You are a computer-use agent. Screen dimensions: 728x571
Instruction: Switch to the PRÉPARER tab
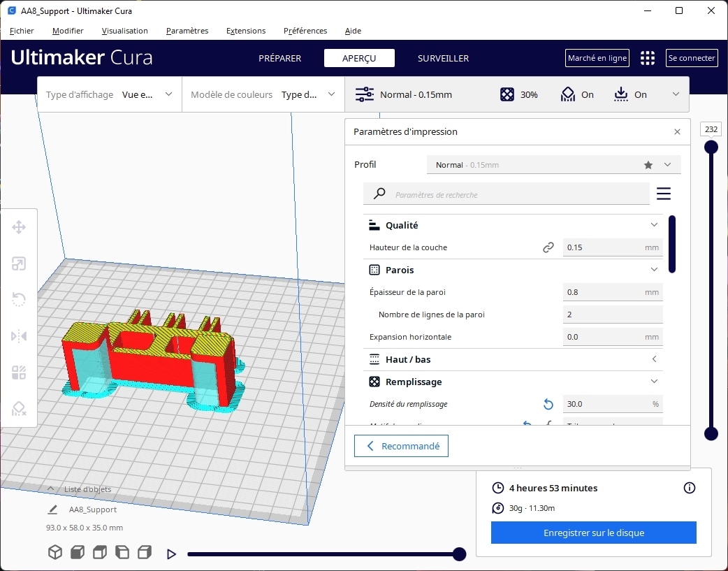coord(280,58)
